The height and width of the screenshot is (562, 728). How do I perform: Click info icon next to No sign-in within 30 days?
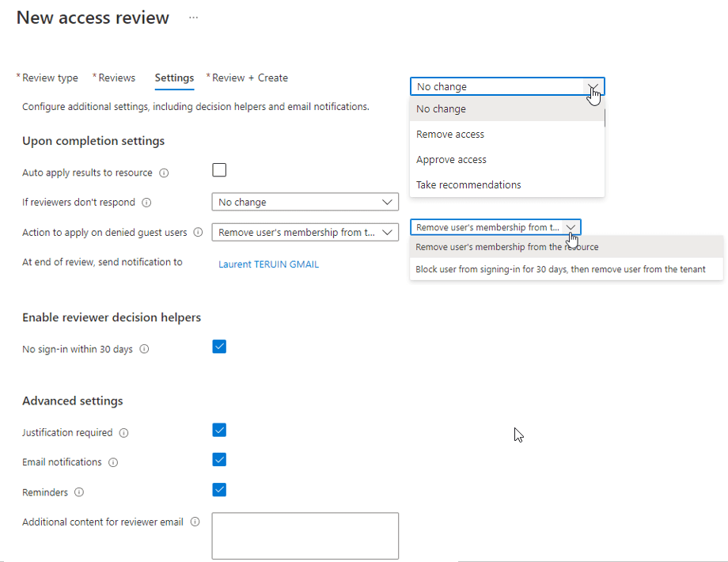[144, 349]
